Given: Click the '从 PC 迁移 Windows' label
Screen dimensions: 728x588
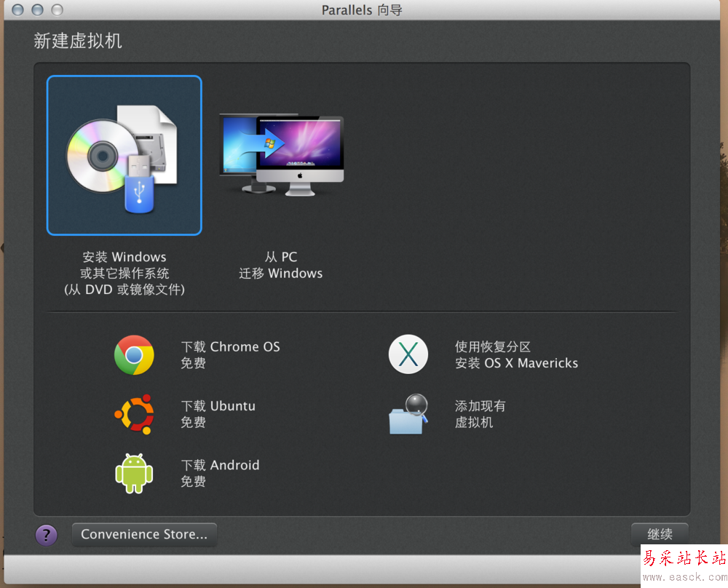Looking at the screenshot, I should point(281,265).
